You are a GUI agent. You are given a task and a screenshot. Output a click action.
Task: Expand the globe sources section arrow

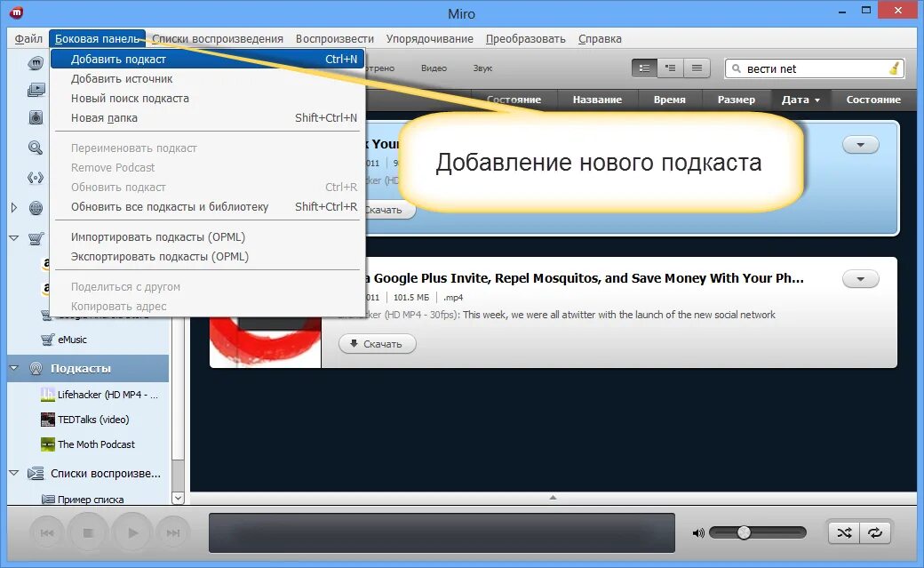[14, 208]
